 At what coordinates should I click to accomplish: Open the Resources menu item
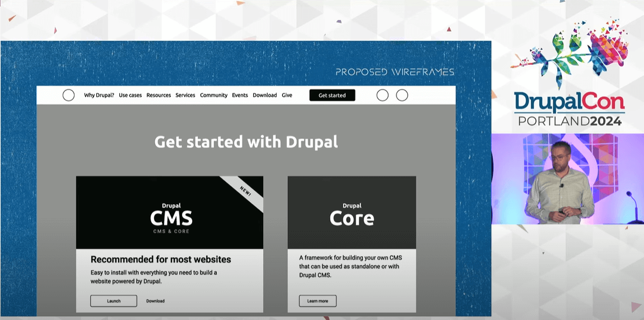pyautogui.click(x=158, y=95)
